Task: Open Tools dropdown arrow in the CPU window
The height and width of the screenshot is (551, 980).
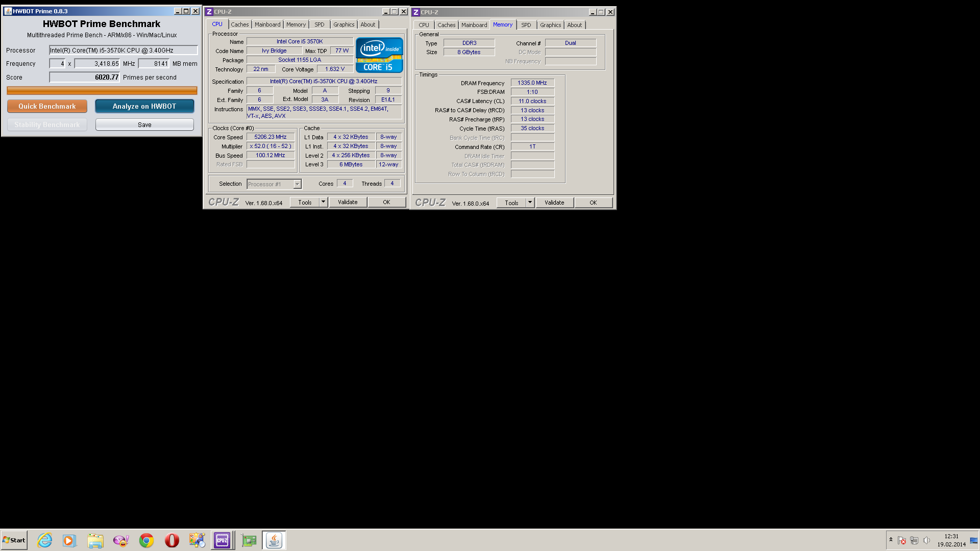Action: [x=323, y=202]
